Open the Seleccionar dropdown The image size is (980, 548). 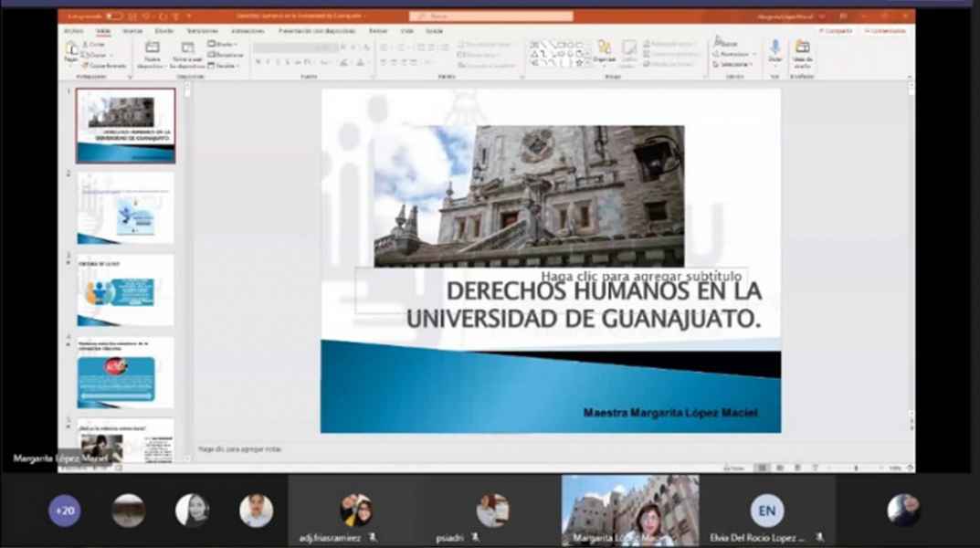[x=733, y=65]
